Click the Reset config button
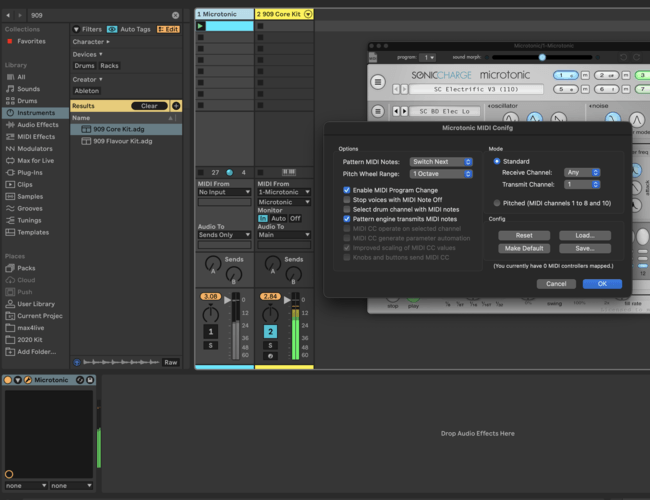This screenshot has width=650, height=500. click(x=524, y=235)
